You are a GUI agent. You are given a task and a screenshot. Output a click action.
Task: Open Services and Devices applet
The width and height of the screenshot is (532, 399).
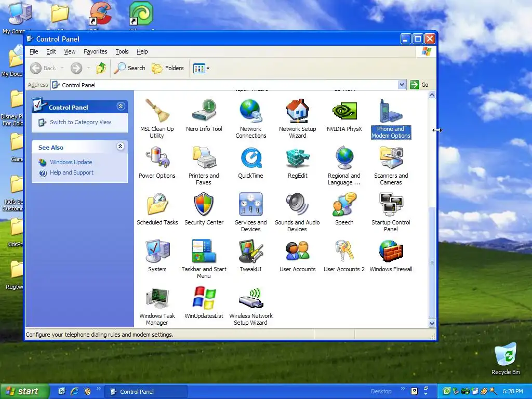251,211
